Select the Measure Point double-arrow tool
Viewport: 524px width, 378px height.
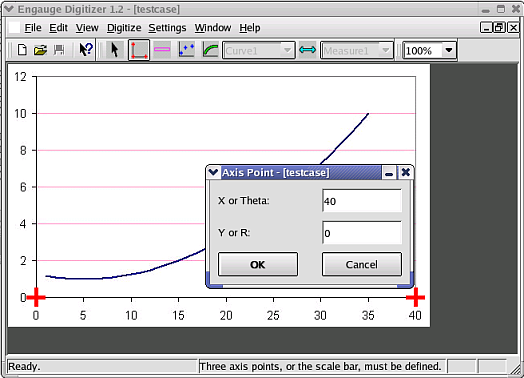(307, 50)
